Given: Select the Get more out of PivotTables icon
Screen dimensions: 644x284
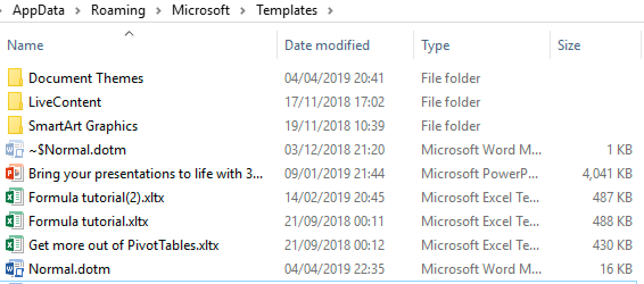Looking at the screenshot, I should coord(15,245).
